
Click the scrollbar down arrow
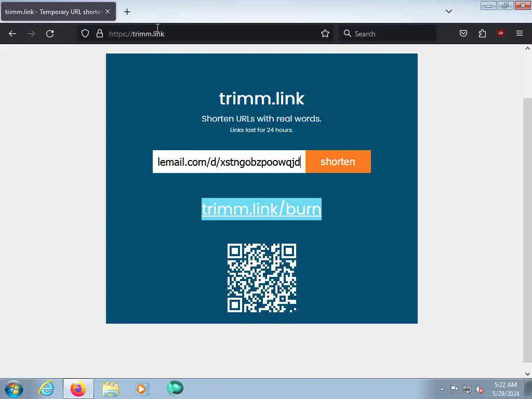tap(527, 374)
